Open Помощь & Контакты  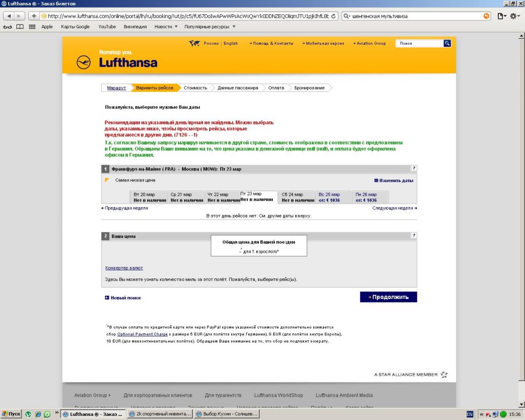click(271, 43)
